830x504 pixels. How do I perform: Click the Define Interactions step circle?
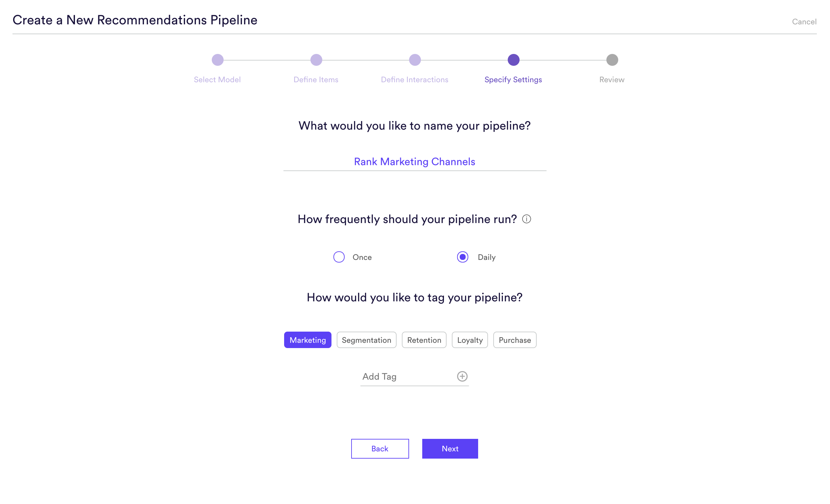415,60
